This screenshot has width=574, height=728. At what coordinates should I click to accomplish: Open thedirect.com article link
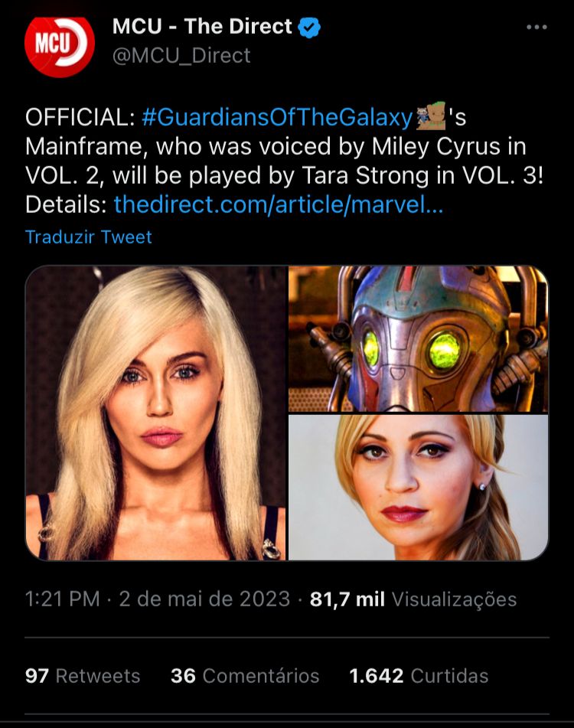point(279,204)
